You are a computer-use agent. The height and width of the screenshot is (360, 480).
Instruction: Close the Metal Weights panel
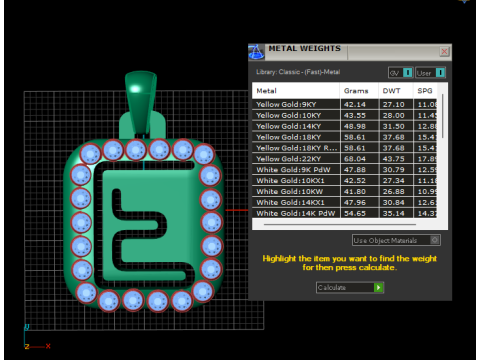tap(444, 52)
